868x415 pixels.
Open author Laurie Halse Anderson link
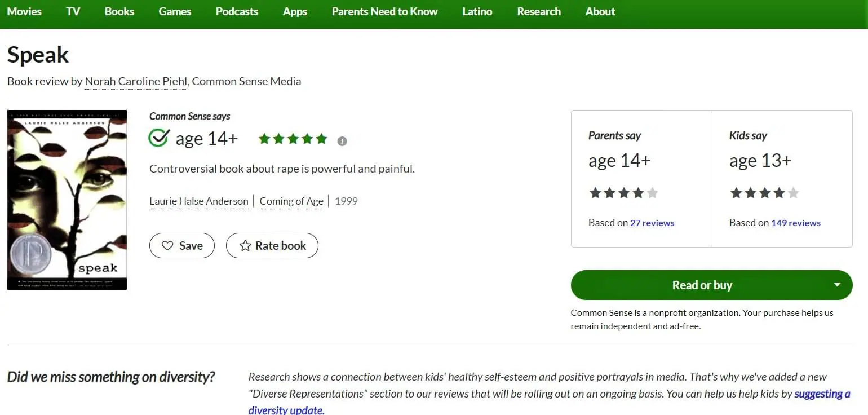199,201
